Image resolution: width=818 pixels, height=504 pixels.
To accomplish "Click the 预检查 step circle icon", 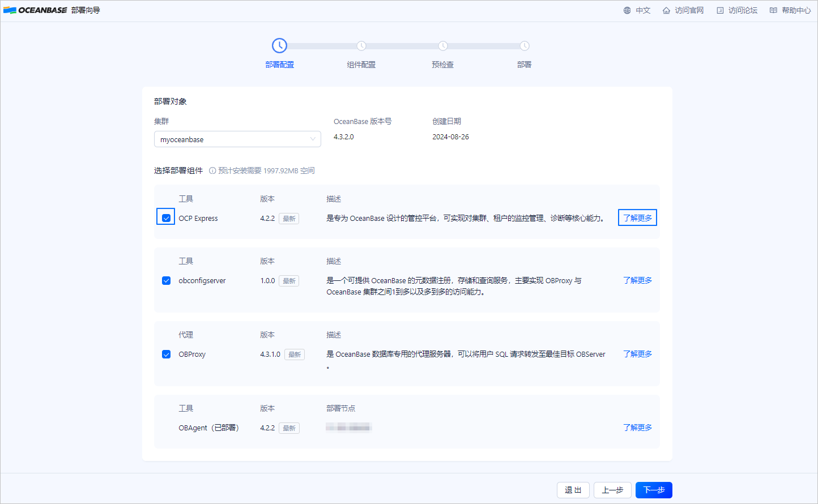I will 443,46.
